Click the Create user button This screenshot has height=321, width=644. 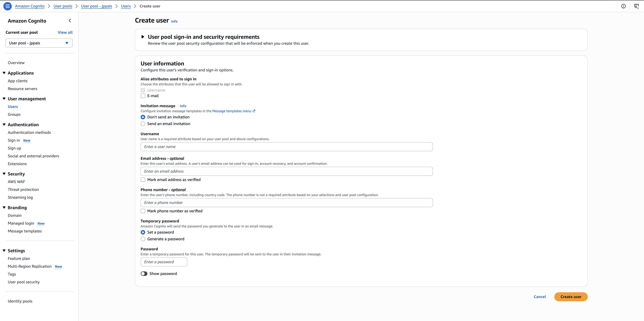point(571,297)
